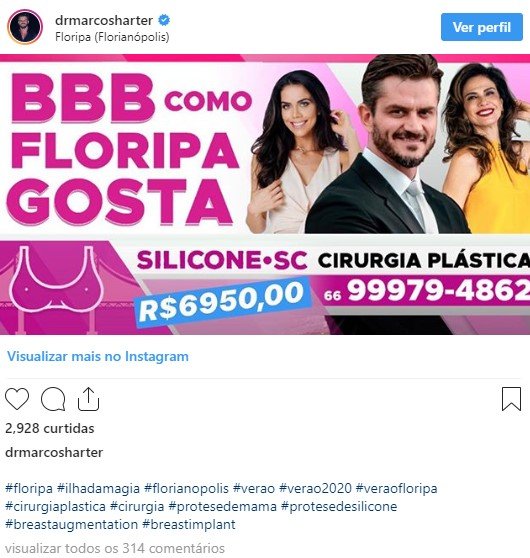Open the #ilhadamagia hashtag
Image resolution: width=530 pixels, height=558 pixels.
tap(98, 488)
